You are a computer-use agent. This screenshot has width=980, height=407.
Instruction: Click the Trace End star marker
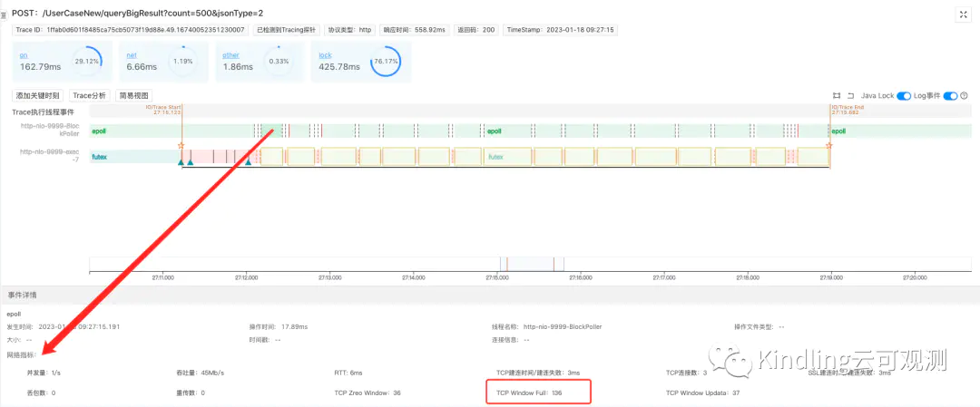coord(829,145)
